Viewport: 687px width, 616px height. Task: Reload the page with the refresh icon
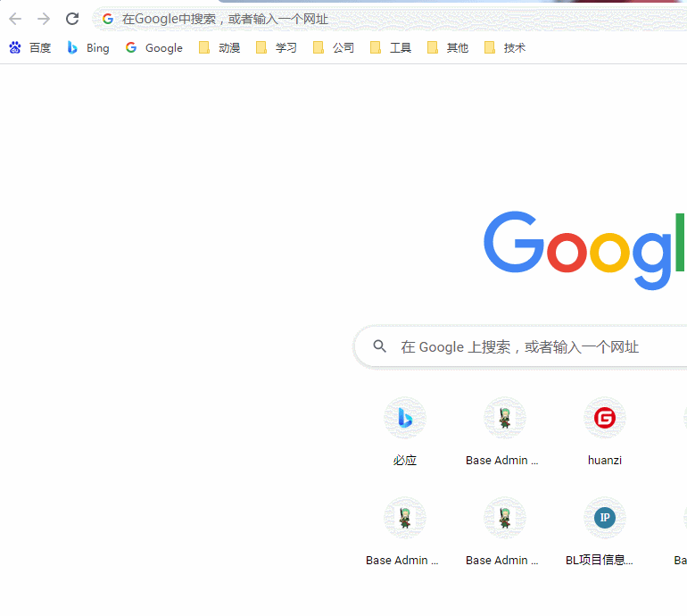click(x=72, y=19)
